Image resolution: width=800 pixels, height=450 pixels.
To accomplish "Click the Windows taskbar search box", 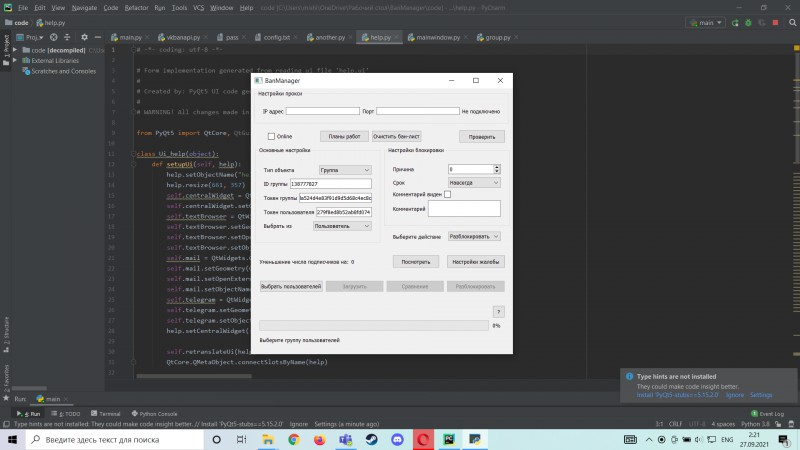I will pos(115,439).
